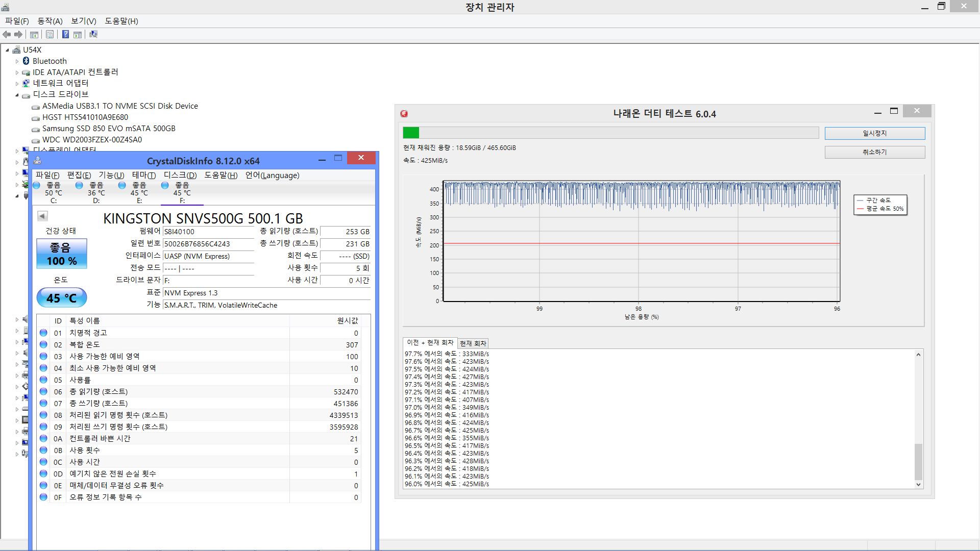980x551 pixels.
Task: Click the Back arrow in Device Manager toolbar
Action: 7,34
